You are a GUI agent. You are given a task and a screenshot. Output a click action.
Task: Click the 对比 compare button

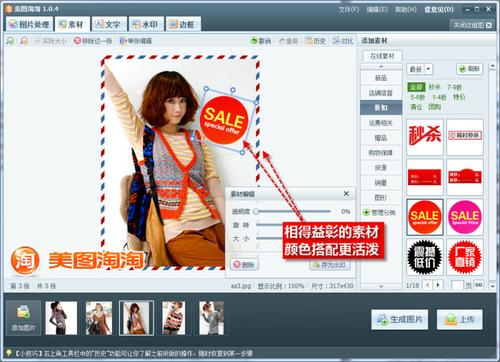click(343, 41)
